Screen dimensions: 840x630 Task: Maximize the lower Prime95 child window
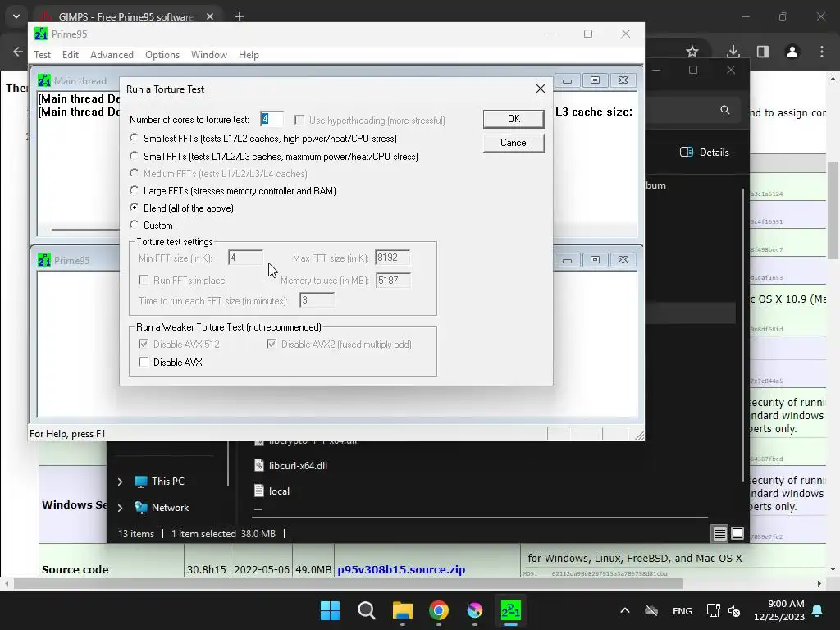pos(596,260)
